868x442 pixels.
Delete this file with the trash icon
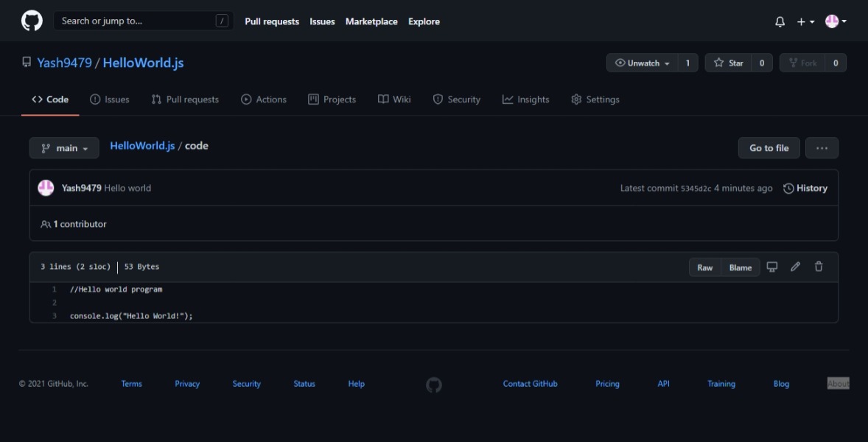coord(819,267)
